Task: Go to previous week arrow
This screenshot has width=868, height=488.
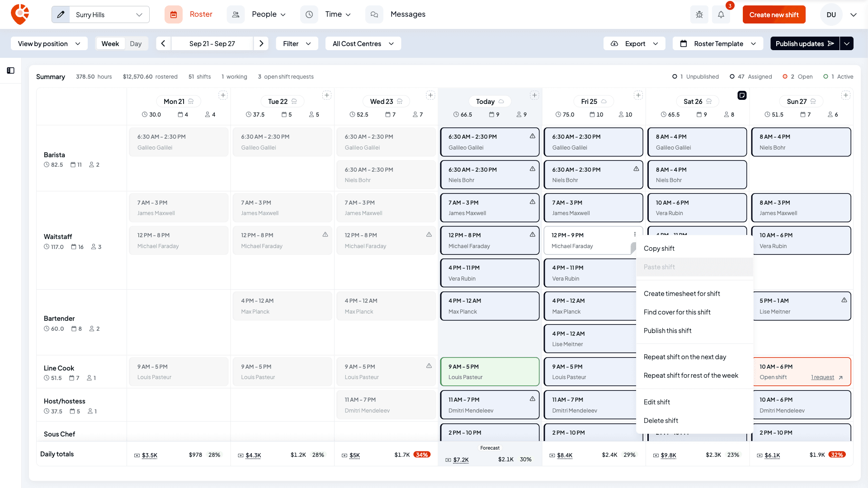Action: tap(163, 43)
